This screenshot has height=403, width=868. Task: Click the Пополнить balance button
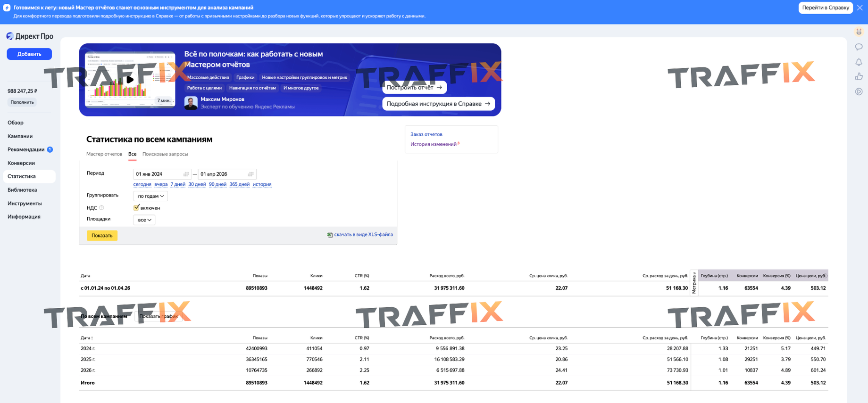[x=22, y=102]
